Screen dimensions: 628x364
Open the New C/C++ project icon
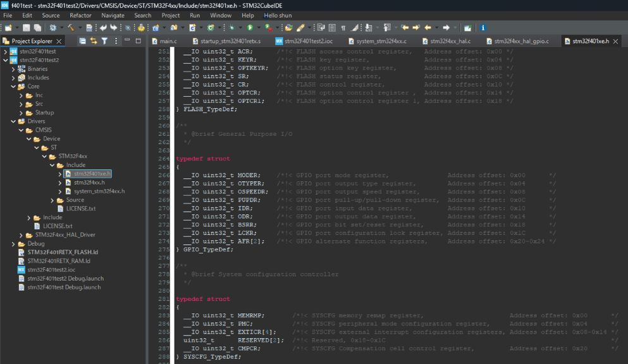(154, 28)
